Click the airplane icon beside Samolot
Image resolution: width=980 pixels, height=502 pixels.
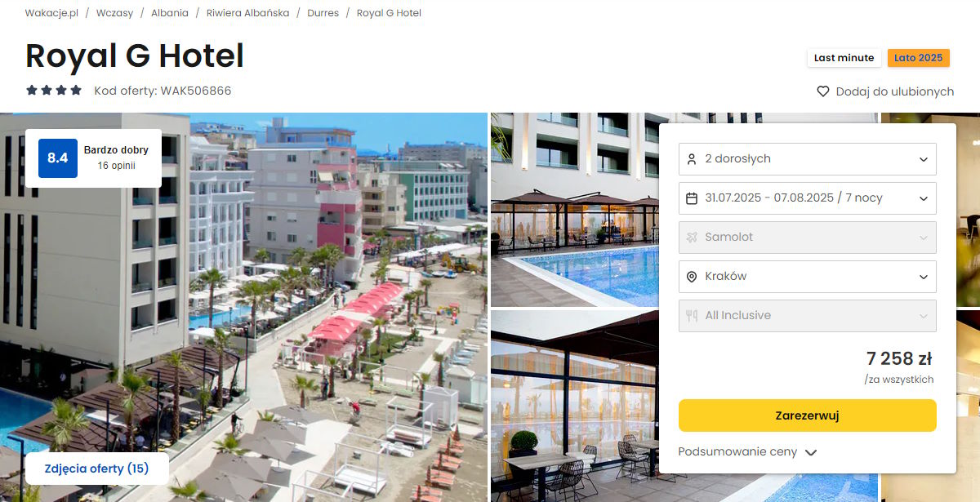coord(692,238)
